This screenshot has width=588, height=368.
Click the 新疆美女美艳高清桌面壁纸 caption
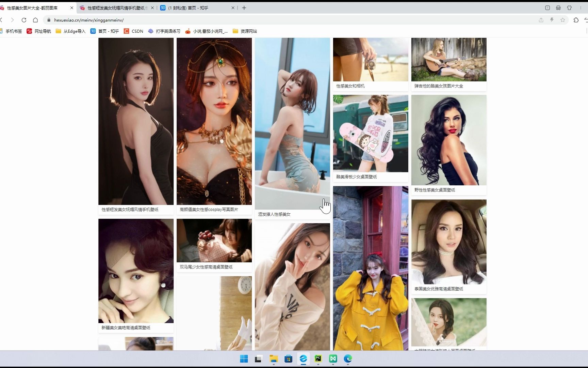(x=126, y=327)
